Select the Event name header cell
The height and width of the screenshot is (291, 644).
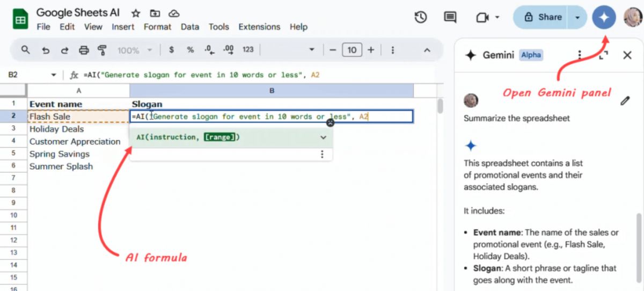pyautogui.click(x=78, y=104)
